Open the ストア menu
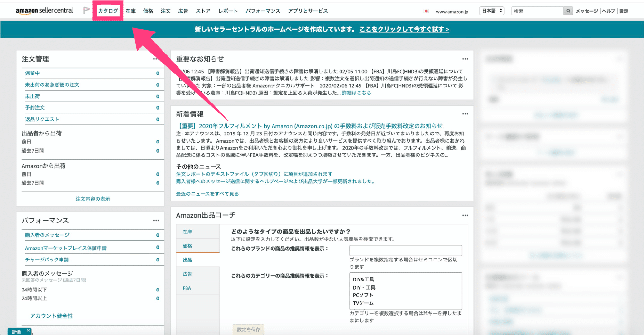Screen dimensions: 644x335 [203, 11]
